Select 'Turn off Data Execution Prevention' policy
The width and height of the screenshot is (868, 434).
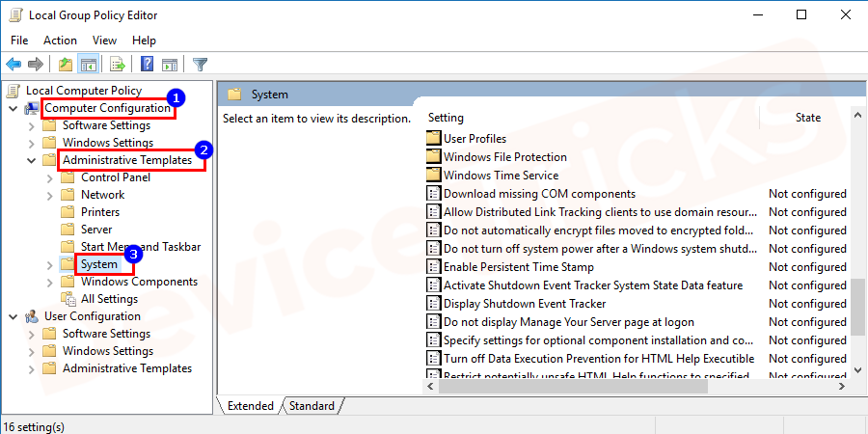point(599,358)
